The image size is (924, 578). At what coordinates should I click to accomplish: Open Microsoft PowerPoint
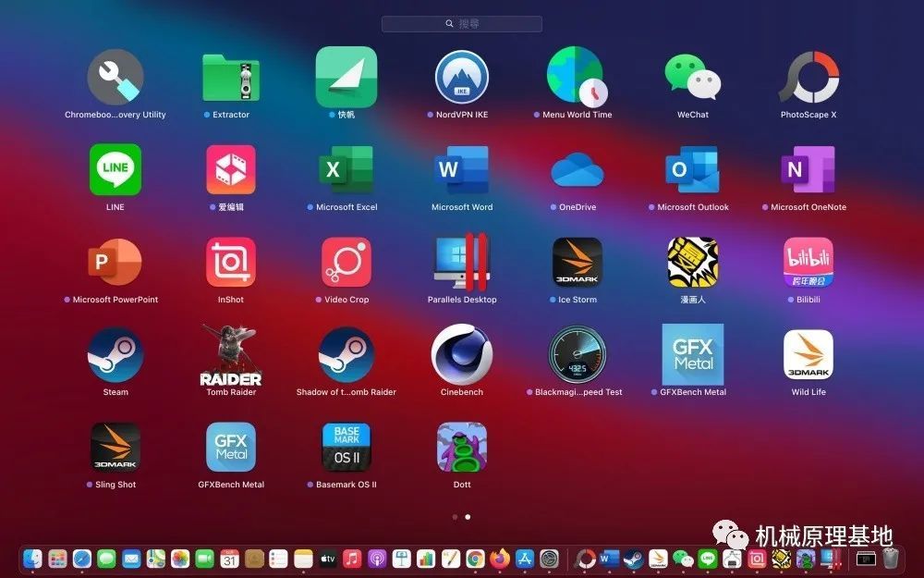coord(115,263)
